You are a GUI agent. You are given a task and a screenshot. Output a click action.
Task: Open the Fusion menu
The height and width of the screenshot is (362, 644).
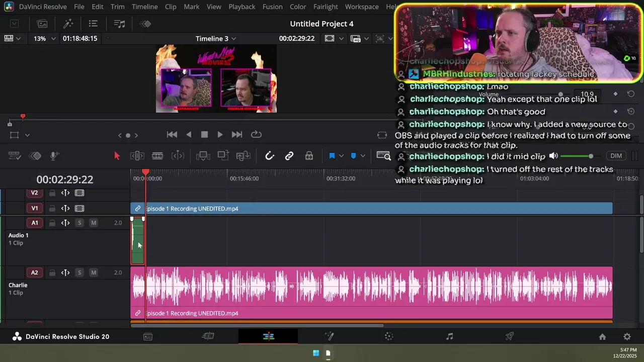273,7
